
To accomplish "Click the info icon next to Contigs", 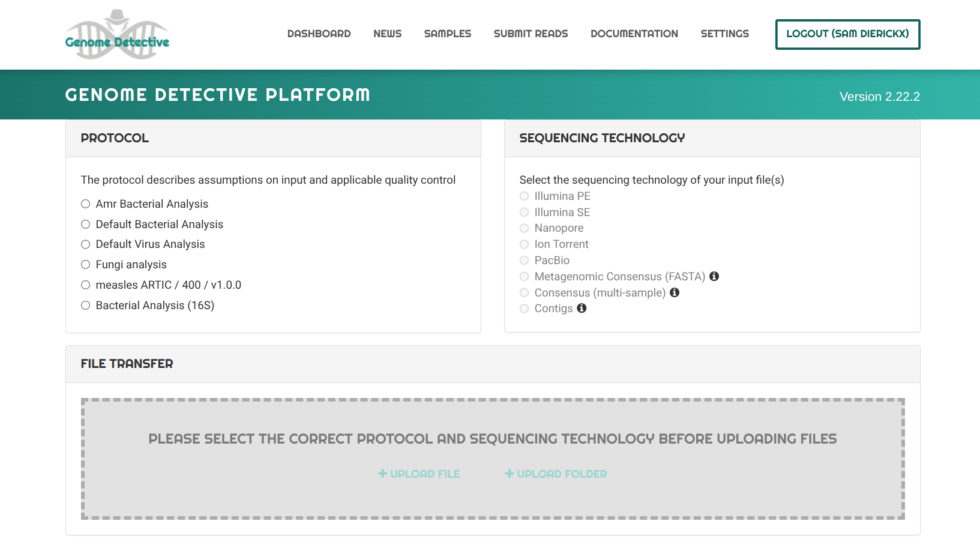I will tap(582, 308).
